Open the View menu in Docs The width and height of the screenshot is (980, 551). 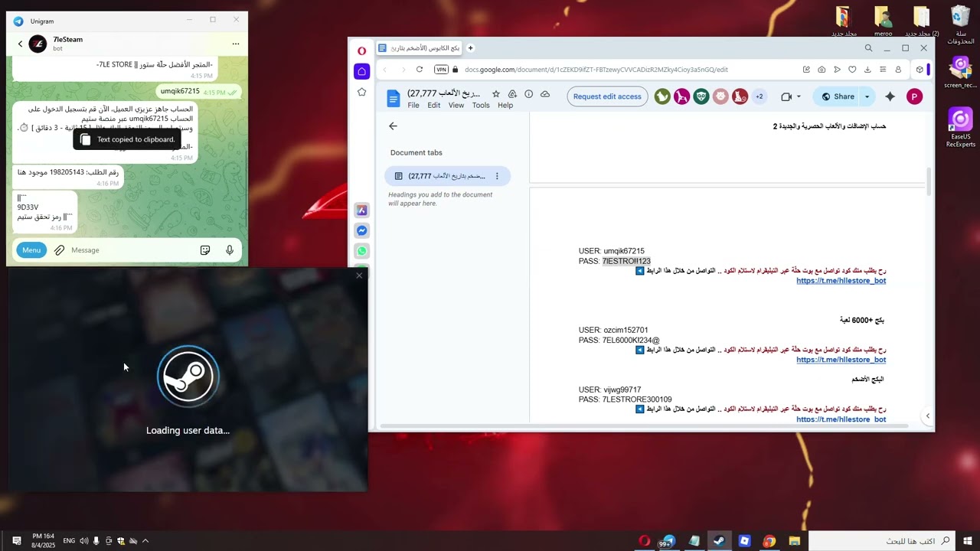tap(456, 106)
